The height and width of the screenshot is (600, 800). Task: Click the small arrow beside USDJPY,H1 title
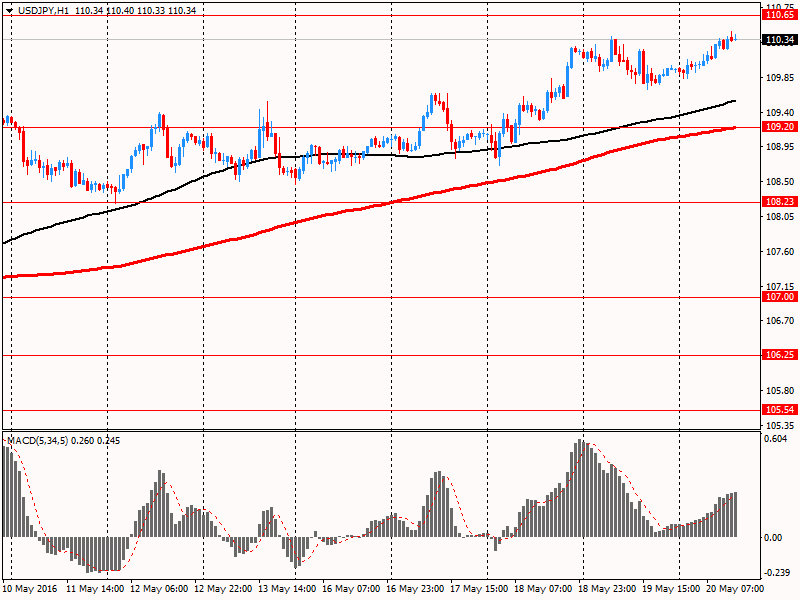(x=9, y=10)
